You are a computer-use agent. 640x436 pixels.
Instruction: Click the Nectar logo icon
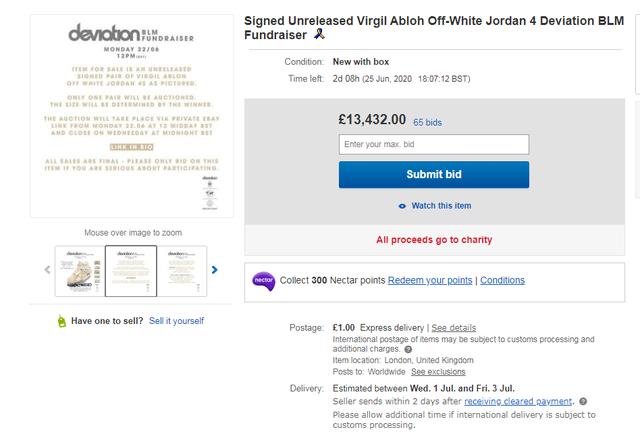click(263, 281)
